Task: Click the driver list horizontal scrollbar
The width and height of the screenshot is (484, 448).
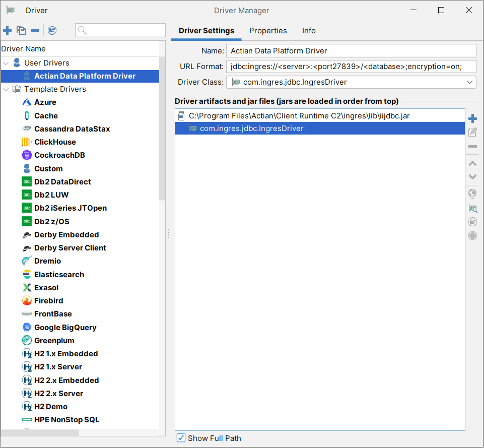Action: [40, 433]
